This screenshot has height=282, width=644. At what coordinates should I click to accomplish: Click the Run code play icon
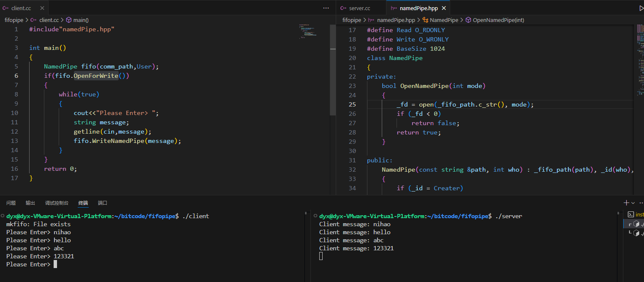pos(641,8)
